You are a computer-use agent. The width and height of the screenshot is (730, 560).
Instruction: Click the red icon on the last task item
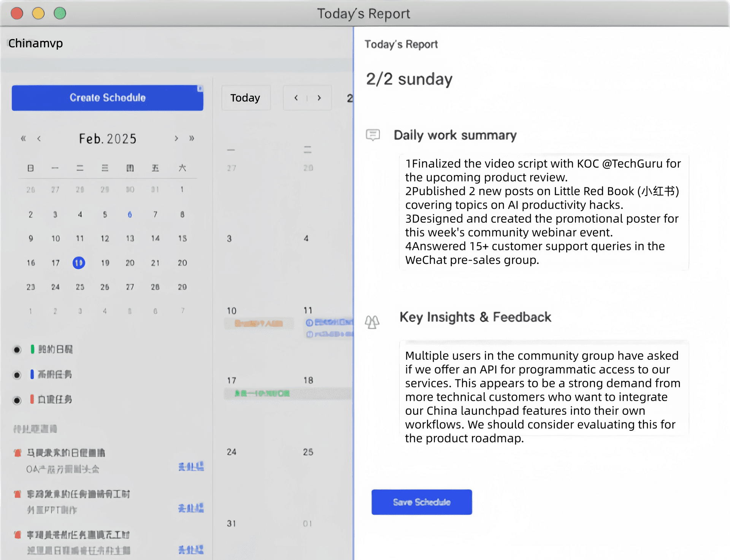(17, 535)
